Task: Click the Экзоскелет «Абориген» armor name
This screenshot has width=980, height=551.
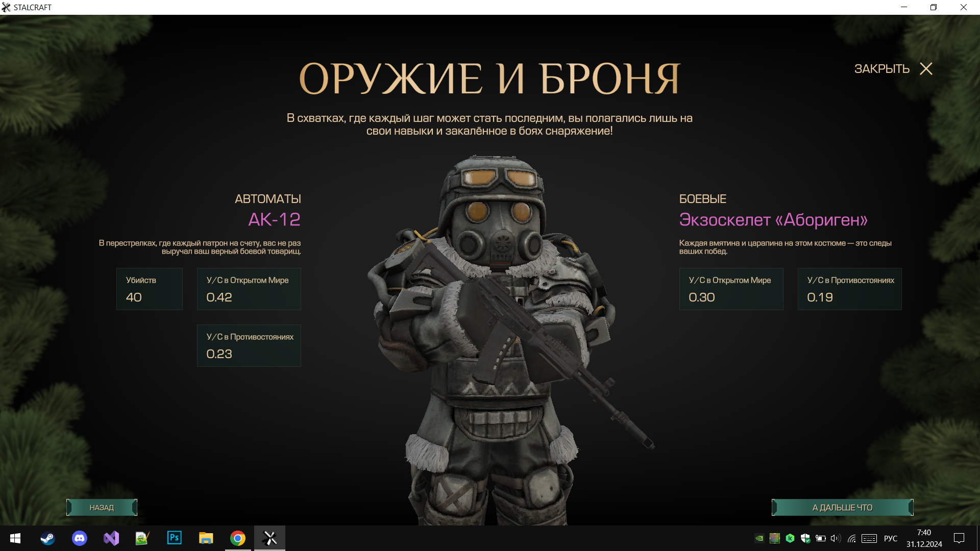Action: coord(773,220)
